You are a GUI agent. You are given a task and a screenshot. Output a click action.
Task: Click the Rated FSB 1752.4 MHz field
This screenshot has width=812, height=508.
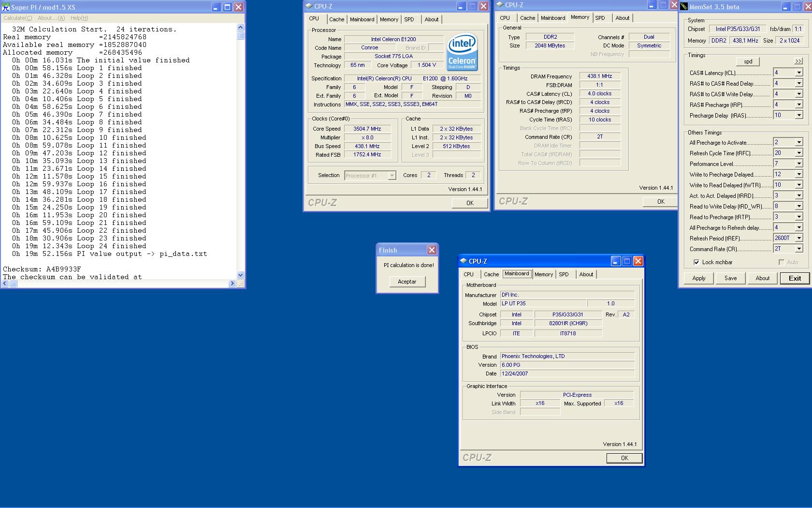367,155
